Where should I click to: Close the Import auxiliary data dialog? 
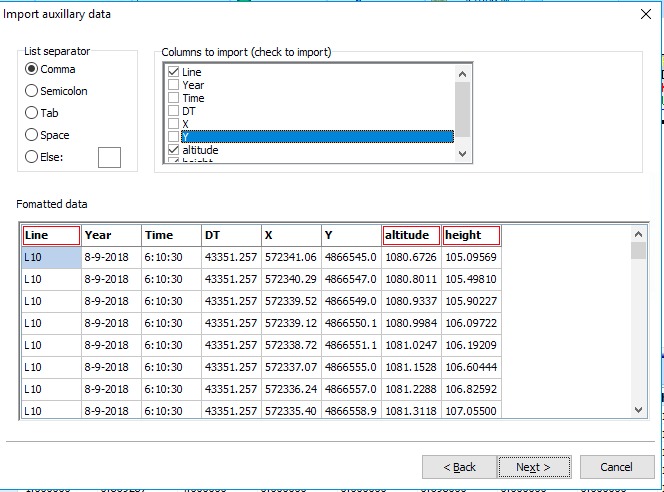(644, 14)
